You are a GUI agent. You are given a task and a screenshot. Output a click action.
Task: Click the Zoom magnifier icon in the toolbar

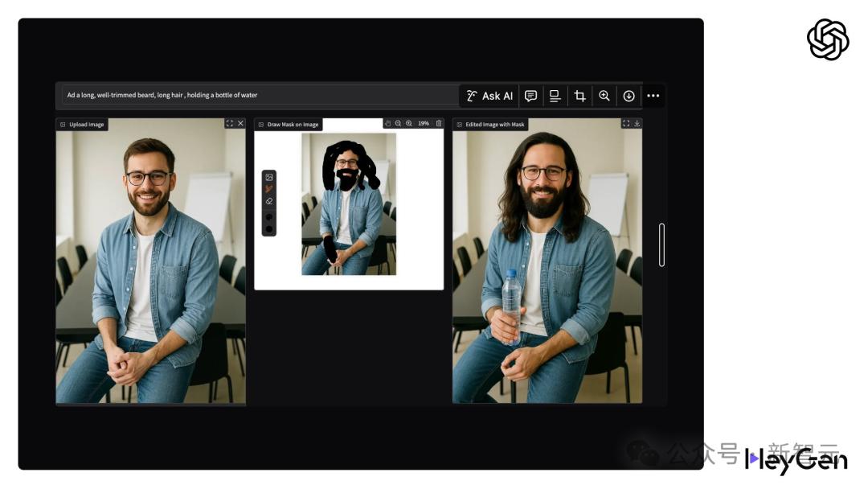tap(605, 96)
